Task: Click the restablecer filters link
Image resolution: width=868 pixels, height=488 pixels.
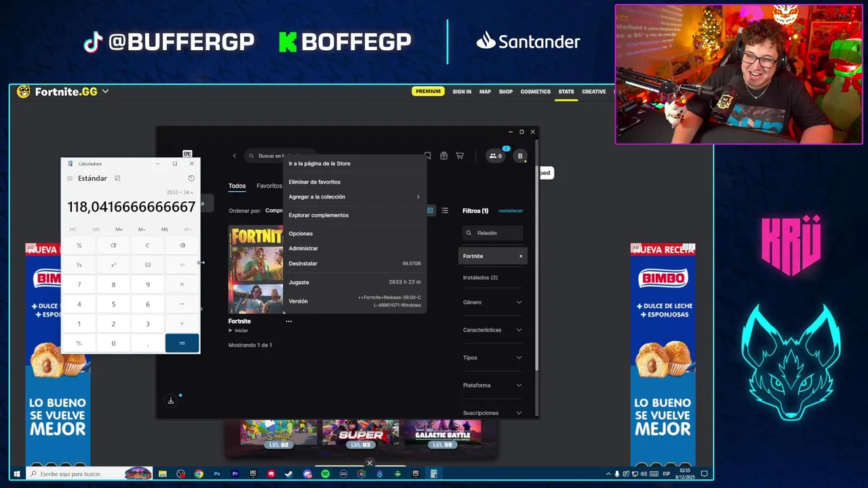Action: (511, 211)
